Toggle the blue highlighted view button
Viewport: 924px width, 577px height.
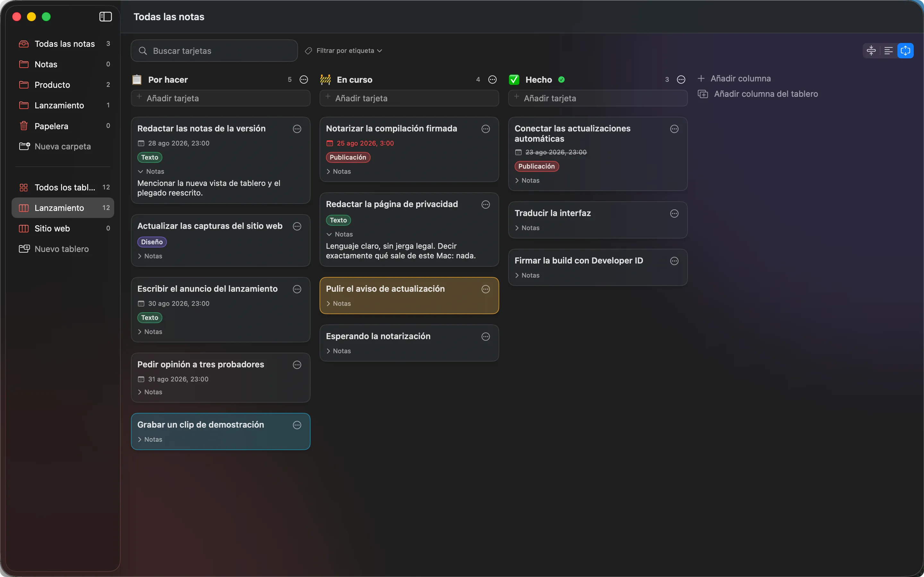[x=906, y=50]
